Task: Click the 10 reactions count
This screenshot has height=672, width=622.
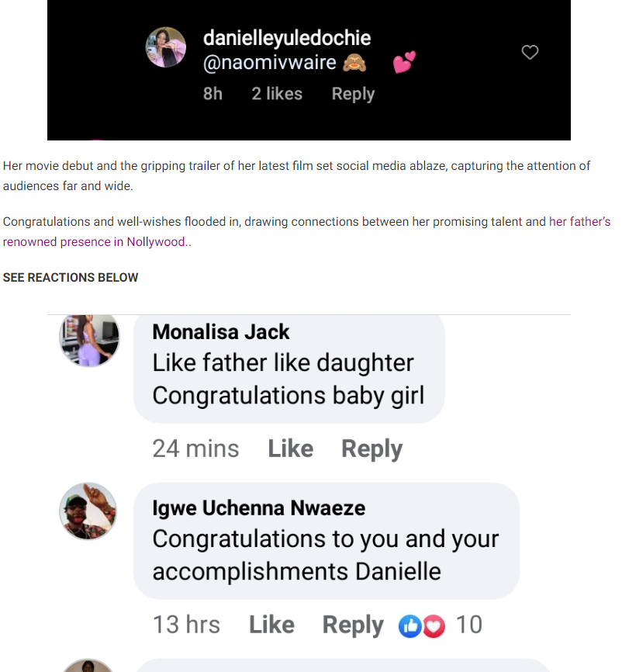Action: 469,625
